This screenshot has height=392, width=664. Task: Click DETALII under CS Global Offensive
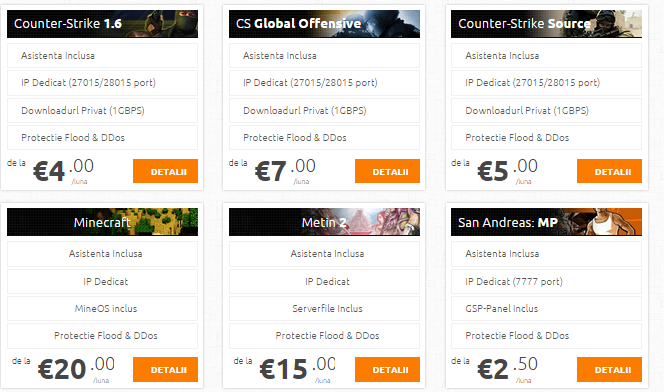[x=387, y=171]
